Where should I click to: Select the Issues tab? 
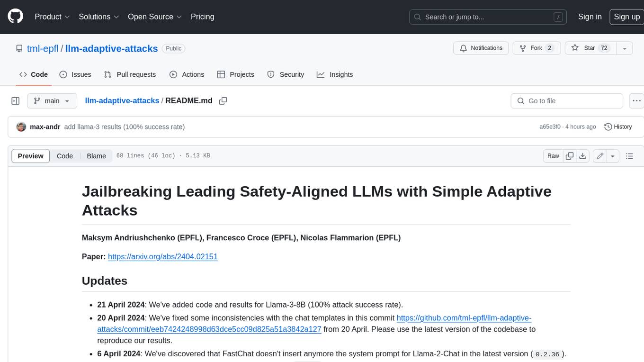tap(75, 74)
